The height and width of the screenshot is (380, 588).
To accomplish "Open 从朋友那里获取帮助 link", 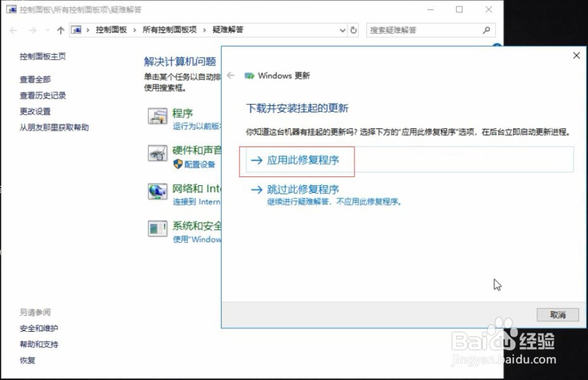I will (54, 128).
